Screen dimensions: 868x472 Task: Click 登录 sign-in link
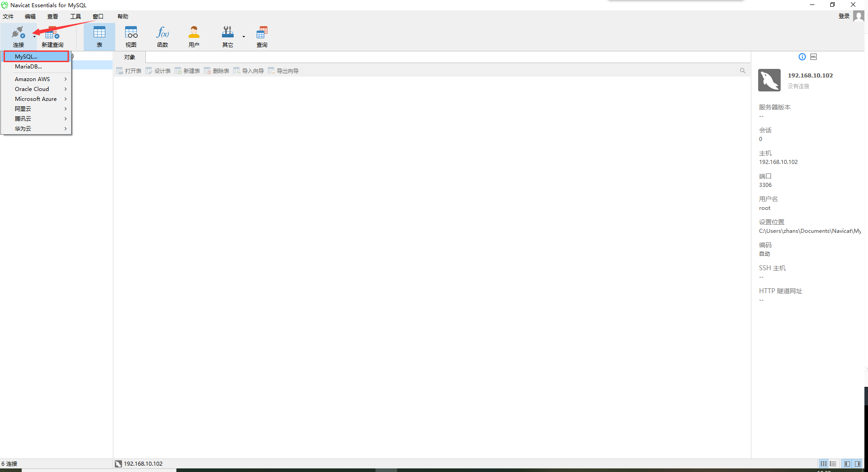(x=844, y=16)
